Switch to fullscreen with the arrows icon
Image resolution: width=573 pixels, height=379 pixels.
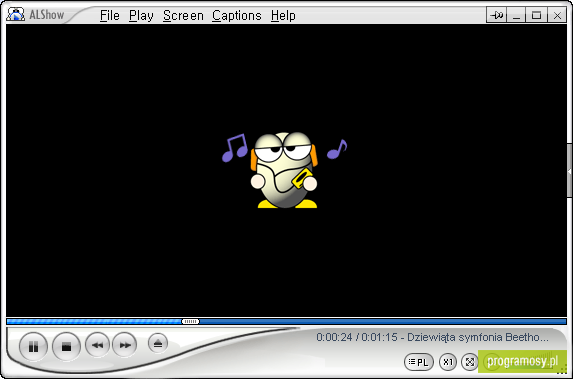click(470, 362)
